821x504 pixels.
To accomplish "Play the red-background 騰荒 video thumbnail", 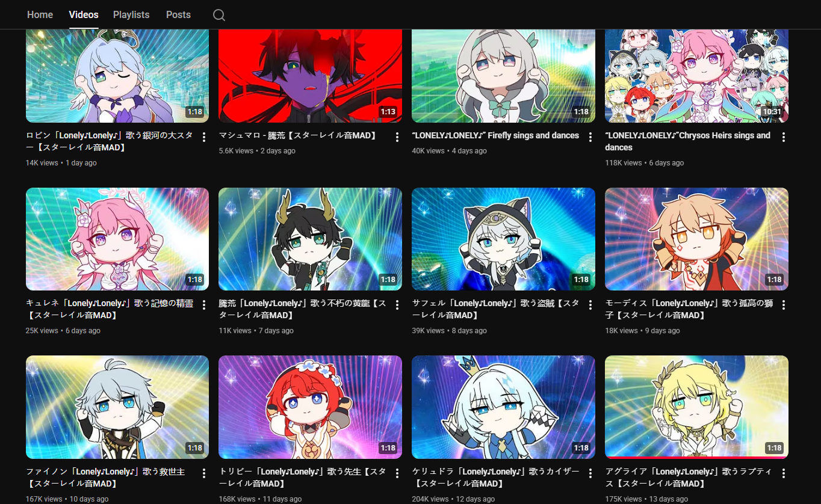I will click(310, 75).
